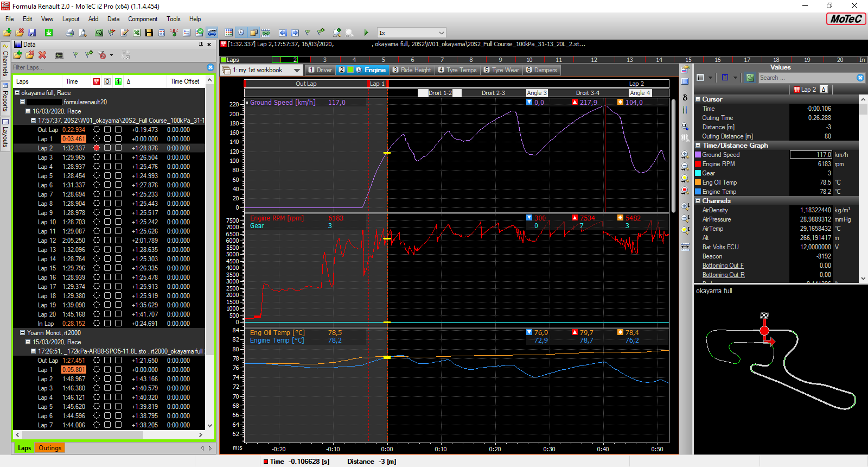Click the blue right-arrow next icon
This screenshot has height=467, width=868.
point(295,33)
